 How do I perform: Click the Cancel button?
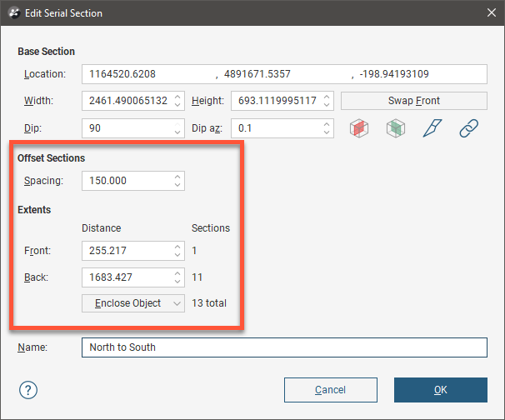tap(330, 390)
